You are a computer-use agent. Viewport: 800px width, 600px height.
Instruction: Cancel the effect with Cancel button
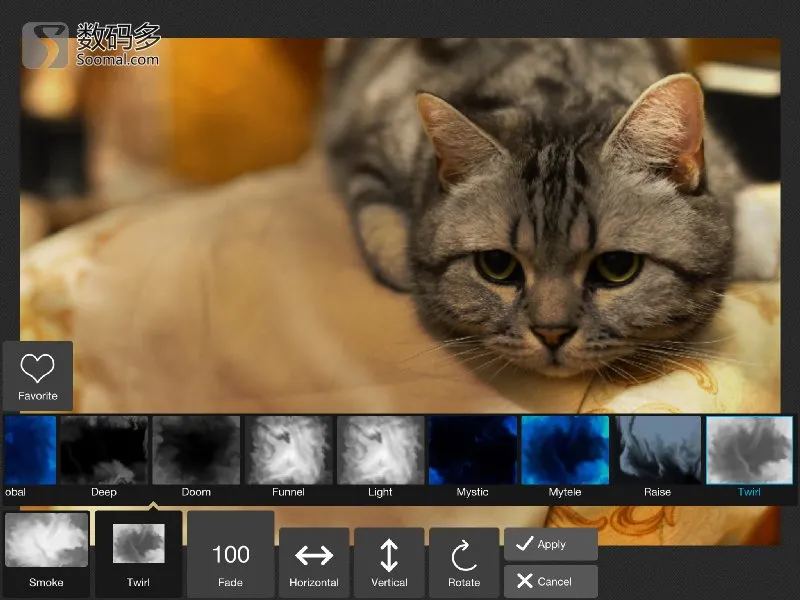551,582
